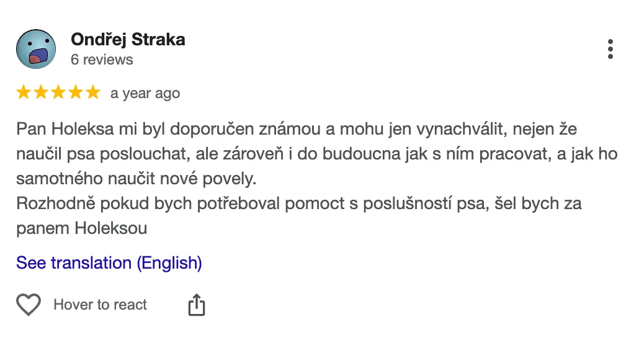
Task: Click the share review icon
Action: [x=196, y=305]
